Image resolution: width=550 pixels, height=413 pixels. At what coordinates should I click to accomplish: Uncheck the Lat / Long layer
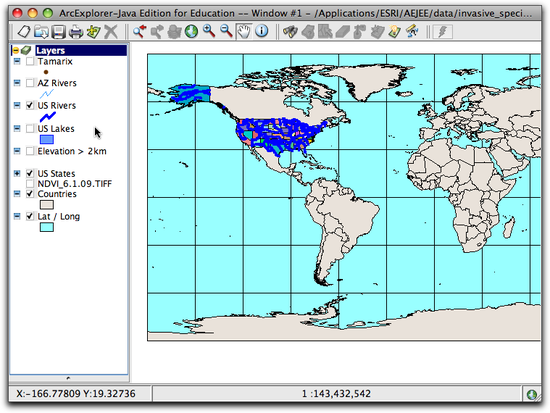click(x=30, y=216)
